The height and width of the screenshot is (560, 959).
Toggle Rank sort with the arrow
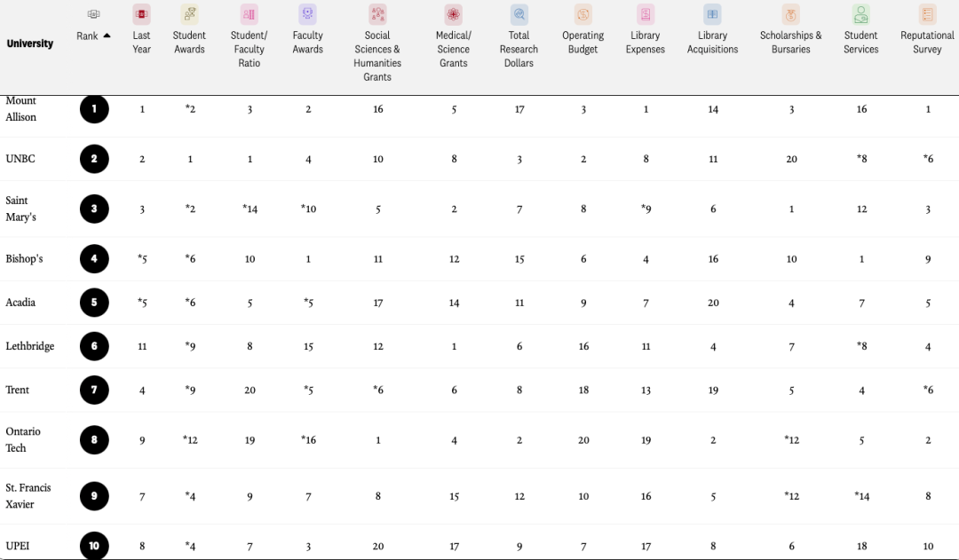click(107, 35)
